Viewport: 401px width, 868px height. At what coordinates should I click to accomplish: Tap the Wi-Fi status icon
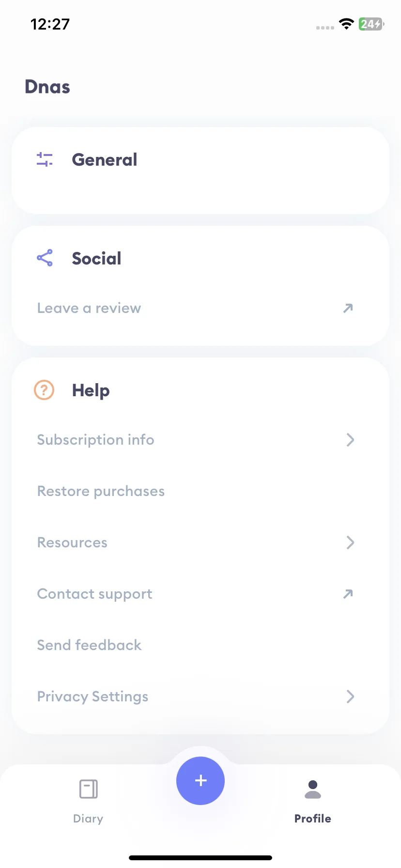pos(346,24)
